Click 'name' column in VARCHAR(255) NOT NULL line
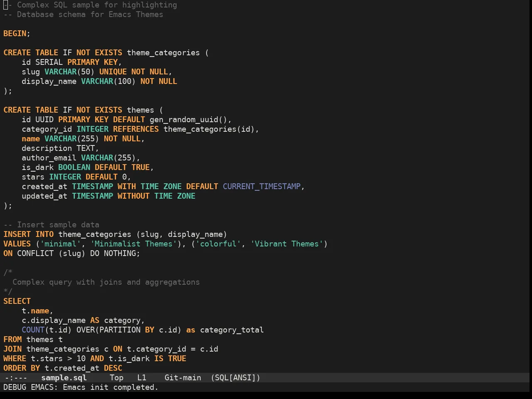532x399 pixels. point(31,139)
